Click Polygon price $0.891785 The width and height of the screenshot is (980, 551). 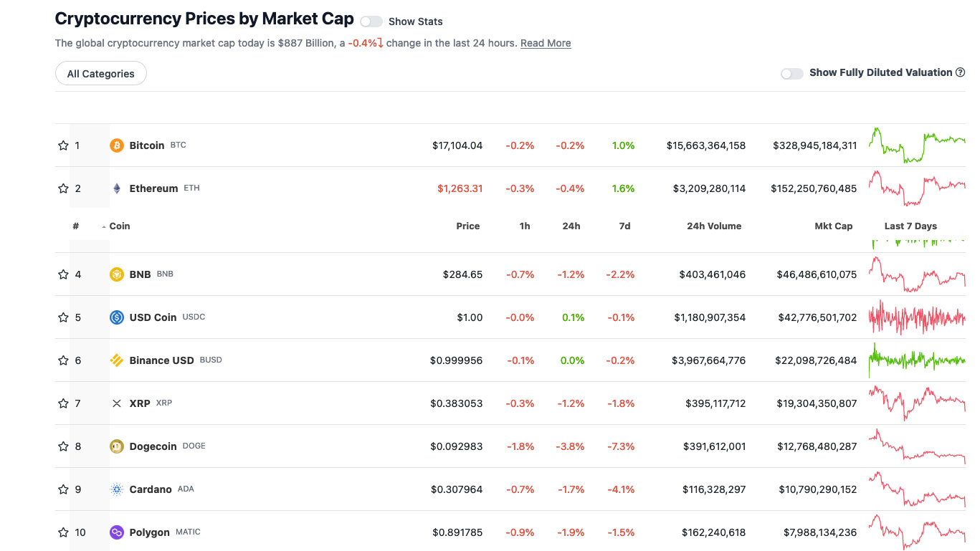tap(457, 532)
